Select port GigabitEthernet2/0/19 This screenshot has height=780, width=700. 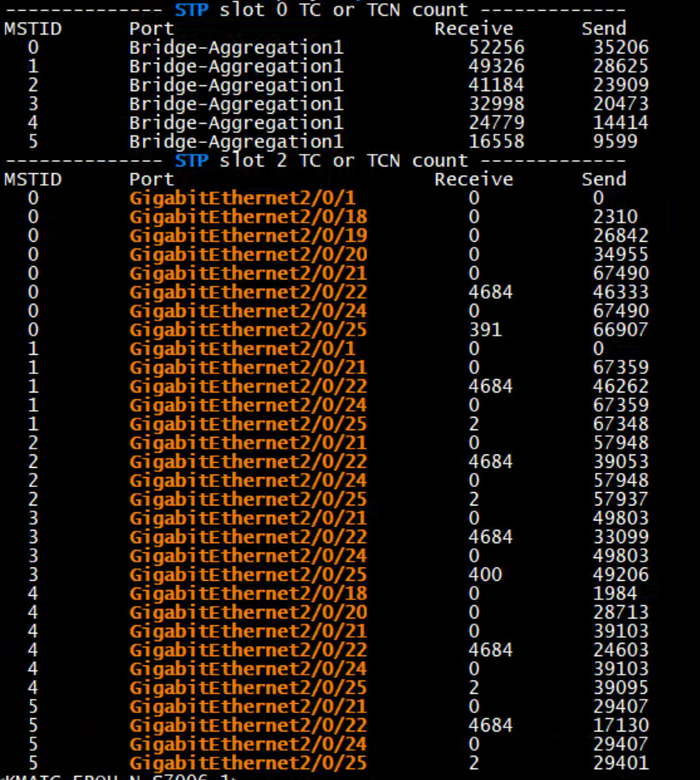pyautogui.click(x=249, y=236)
